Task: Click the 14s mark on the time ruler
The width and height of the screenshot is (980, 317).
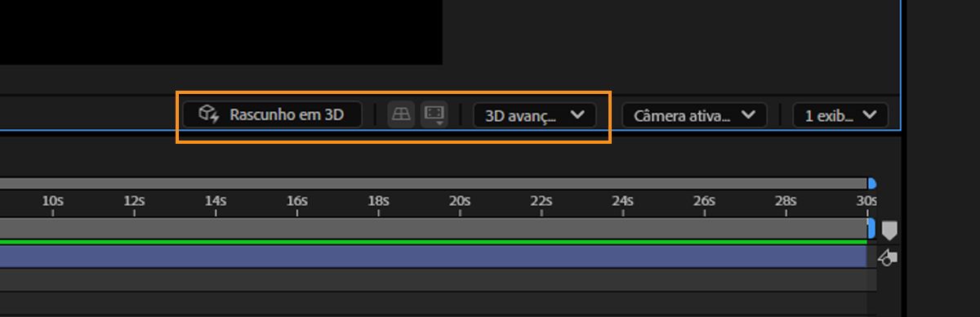Action: [216, 201]
